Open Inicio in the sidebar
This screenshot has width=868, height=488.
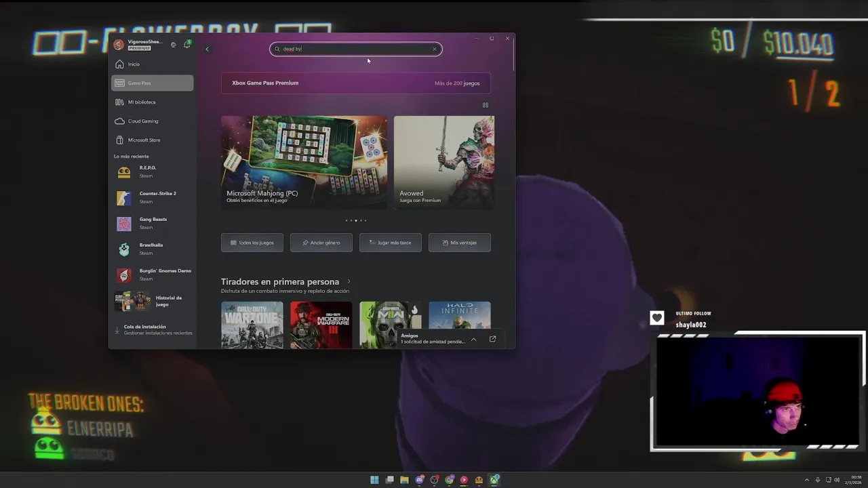(x=153, y=64)
